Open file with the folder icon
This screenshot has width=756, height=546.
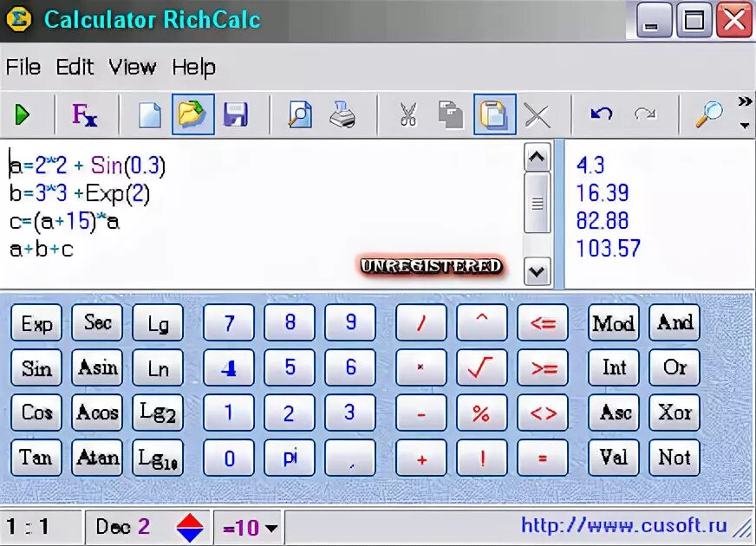tap(192, 114)
